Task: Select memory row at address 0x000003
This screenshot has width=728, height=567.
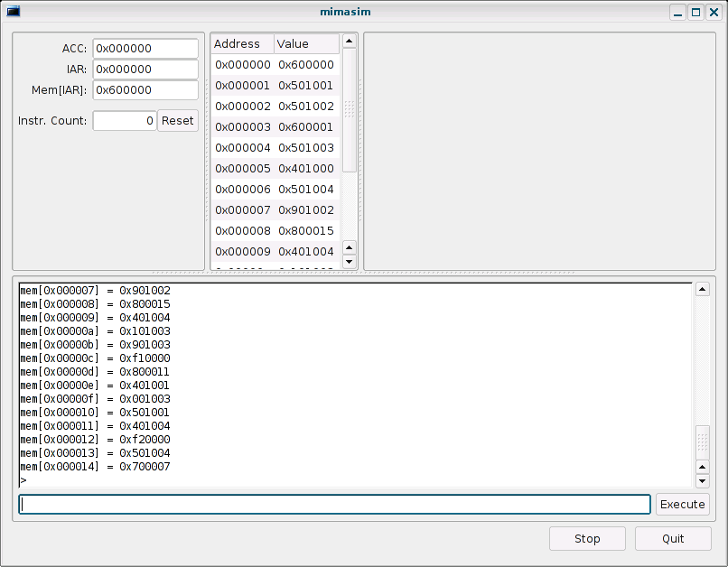Action: pos(275,127)
